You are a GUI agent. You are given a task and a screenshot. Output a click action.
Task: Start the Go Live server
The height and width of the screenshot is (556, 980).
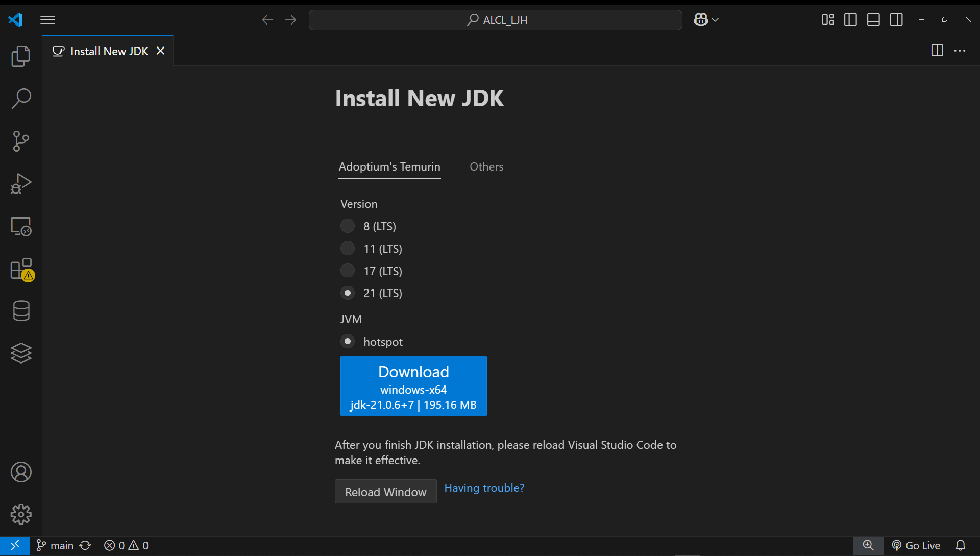(916, 545)
